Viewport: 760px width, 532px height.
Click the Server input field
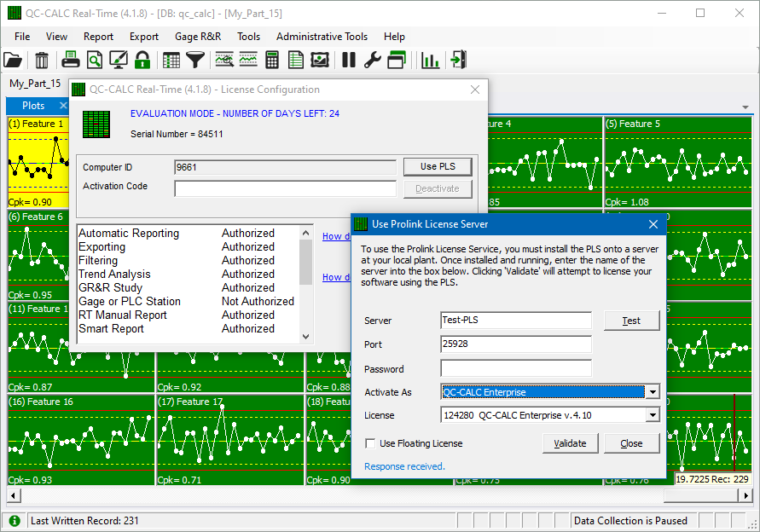click(516, 321)
